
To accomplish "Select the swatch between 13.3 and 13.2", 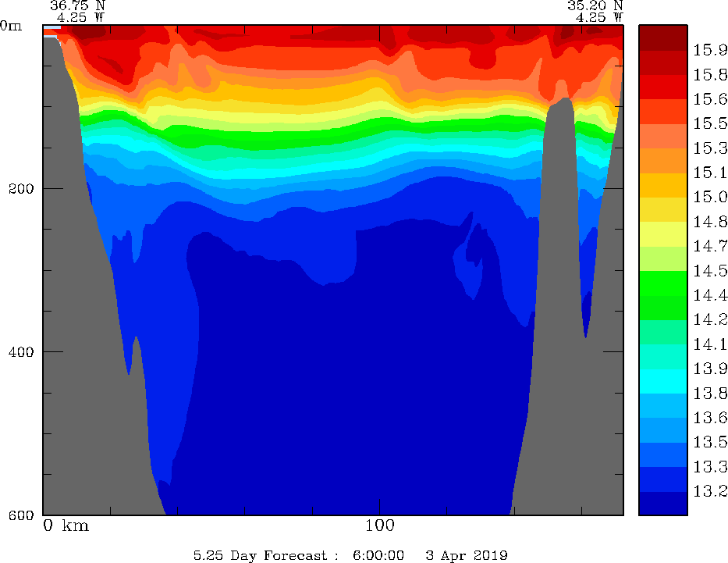I will click(x=663, y=479).
